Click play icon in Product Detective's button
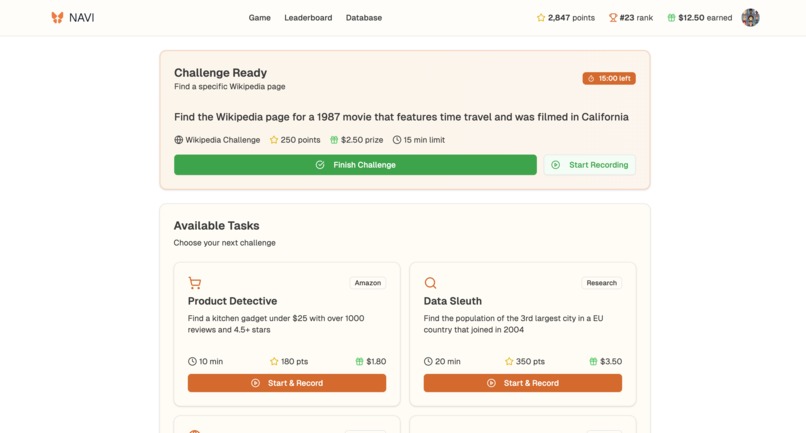Image resolution: width=806 pixels, height=433 pixels. (255, 383)
